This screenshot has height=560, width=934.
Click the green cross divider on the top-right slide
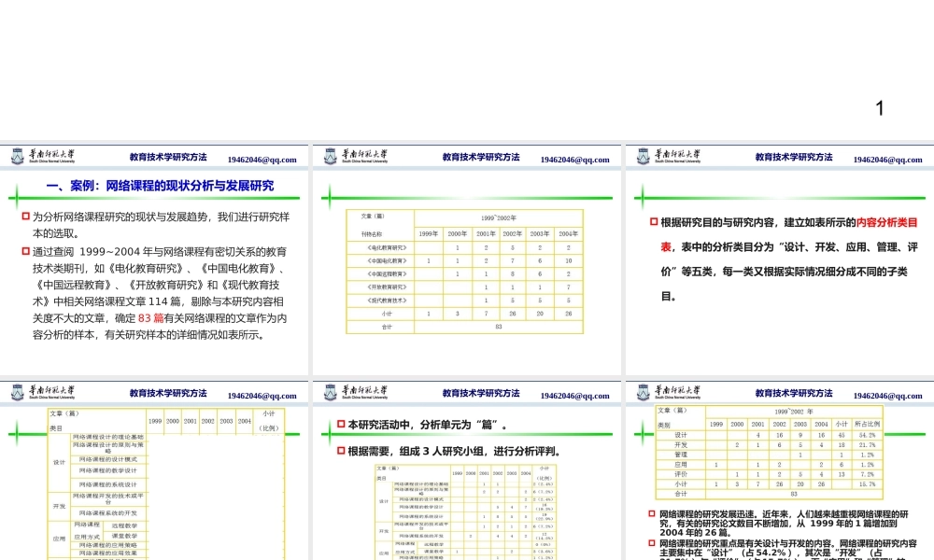click(x=644, y=197)
